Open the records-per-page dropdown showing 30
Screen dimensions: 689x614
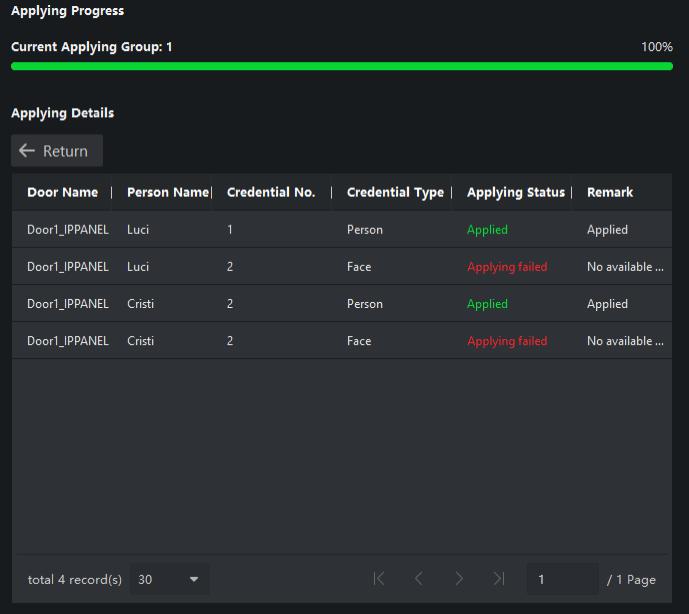pyautogui.click(x=168, y=579)
